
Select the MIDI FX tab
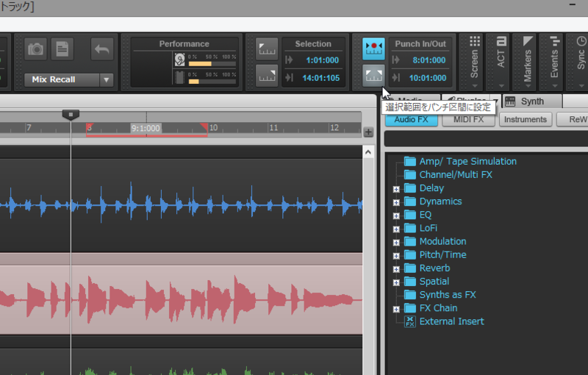468,120
